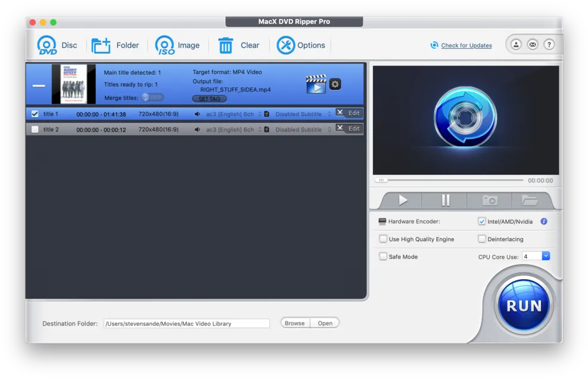The image size is (588, 378).
Task: Enable Safe Mode checkbox
Action: [x=383, y=257]
